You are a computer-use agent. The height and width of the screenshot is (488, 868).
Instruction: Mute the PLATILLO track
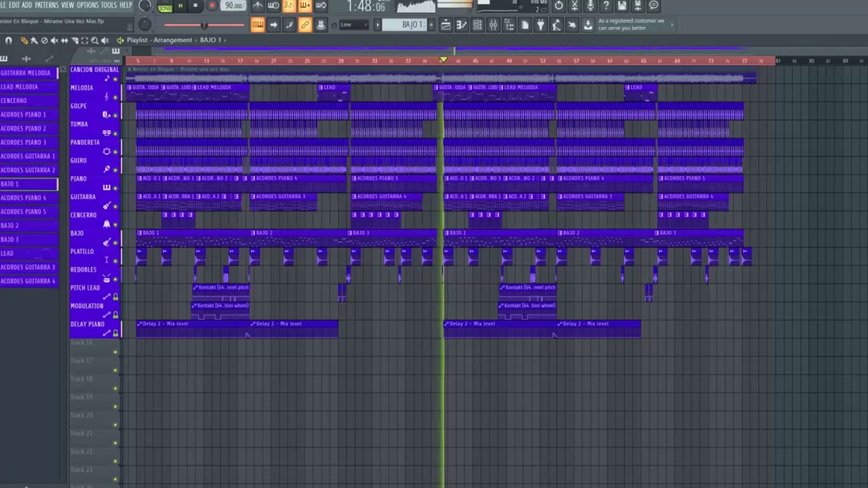pyautogui.click(x=115, y=260)
